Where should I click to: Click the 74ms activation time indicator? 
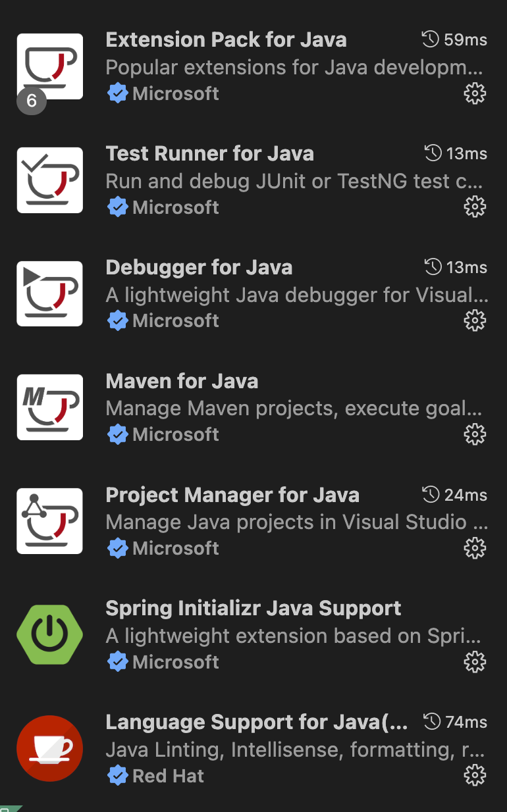point(455,722)
